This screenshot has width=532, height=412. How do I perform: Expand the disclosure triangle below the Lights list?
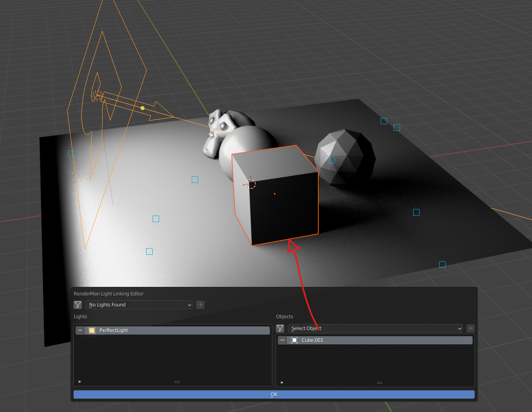[80, 381]
